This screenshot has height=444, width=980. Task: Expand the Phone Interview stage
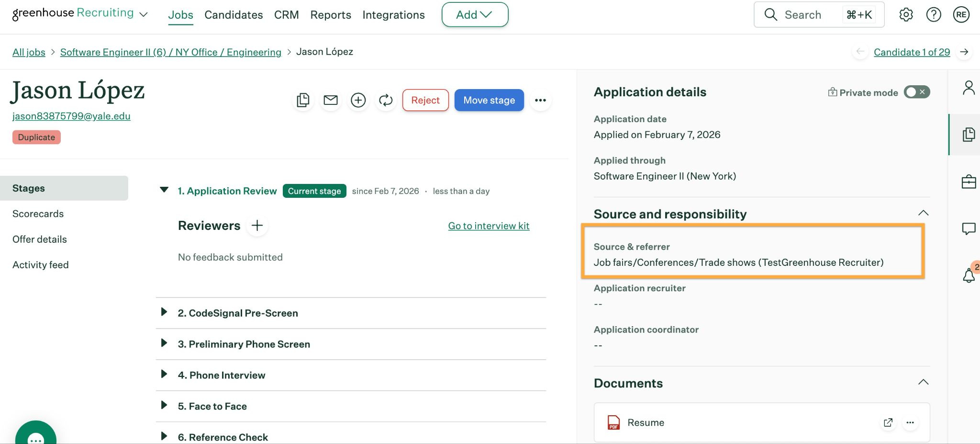click(164, 374)
